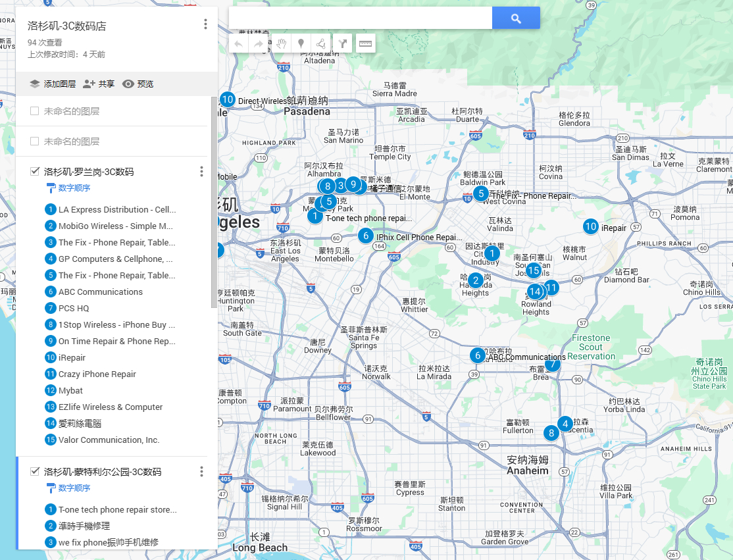Click the undo arrow in map toolbar
Image resolution: width=733 pixels, height=560 pixels.
(238, 44)
